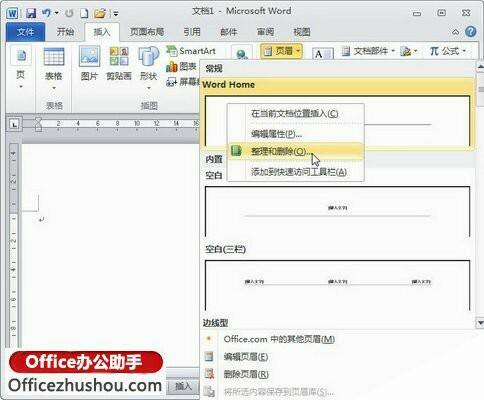Create a new document from quick access toolbar
Screen dimensions: 484x400
(84, 13)
